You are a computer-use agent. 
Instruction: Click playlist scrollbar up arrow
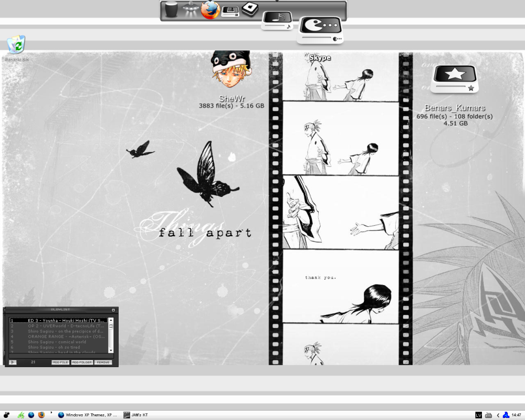tap(111, 320)
